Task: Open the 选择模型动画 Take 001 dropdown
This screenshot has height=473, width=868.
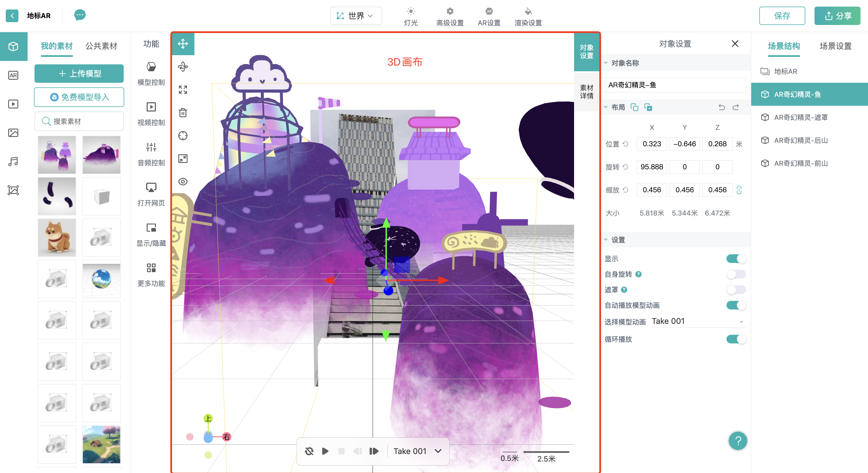Action: (x=698, y=321)
